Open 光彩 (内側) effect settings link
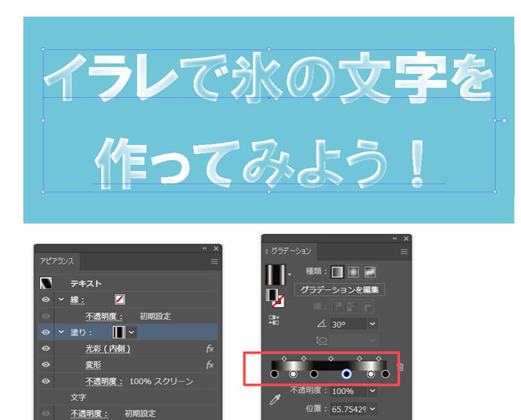521x420 pixels. (107, 349)
